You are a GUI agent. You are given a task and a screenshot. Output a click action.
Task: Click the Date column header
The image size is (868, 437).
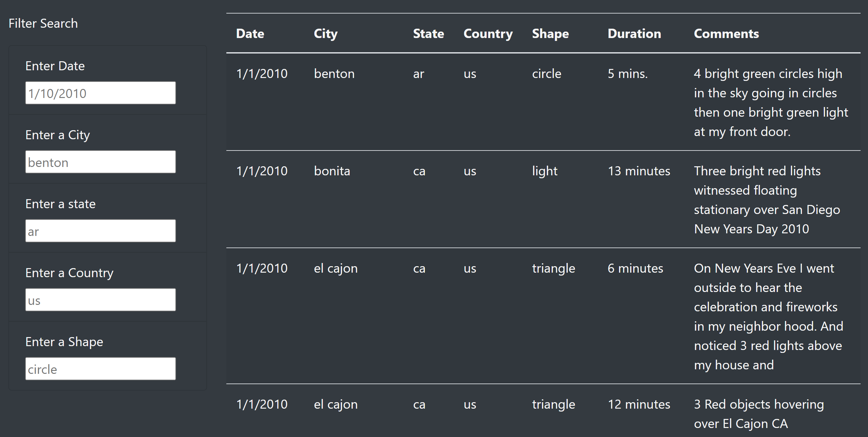tap(250, 33)
